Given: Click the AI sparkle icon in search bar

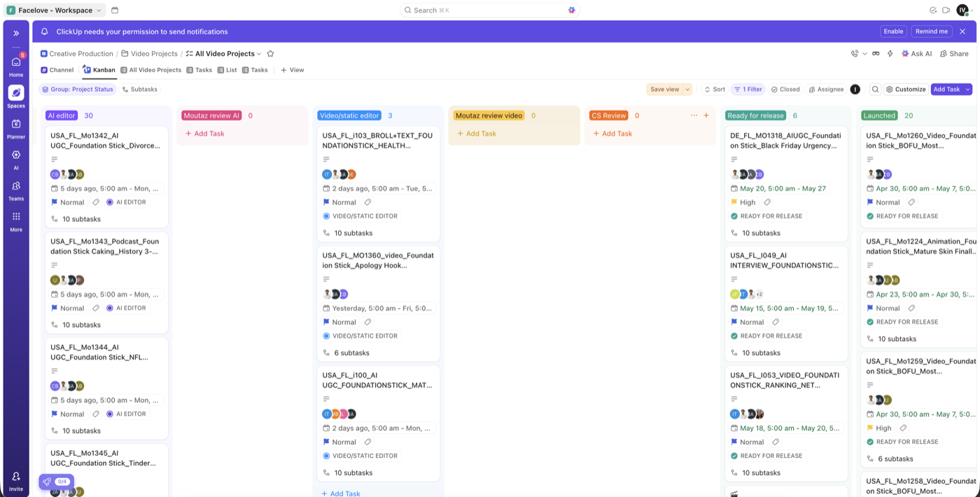Looking at the screenshot, I should click(571, 10).
